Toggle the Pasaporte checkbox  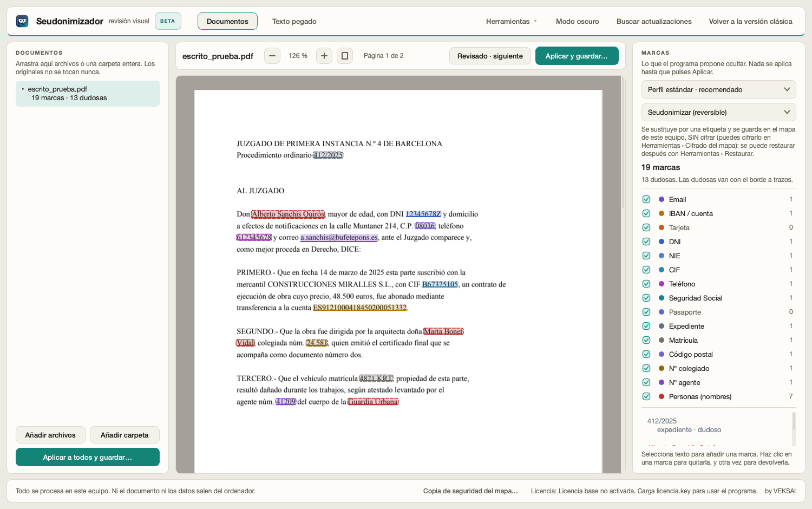[x=646, y=312]
